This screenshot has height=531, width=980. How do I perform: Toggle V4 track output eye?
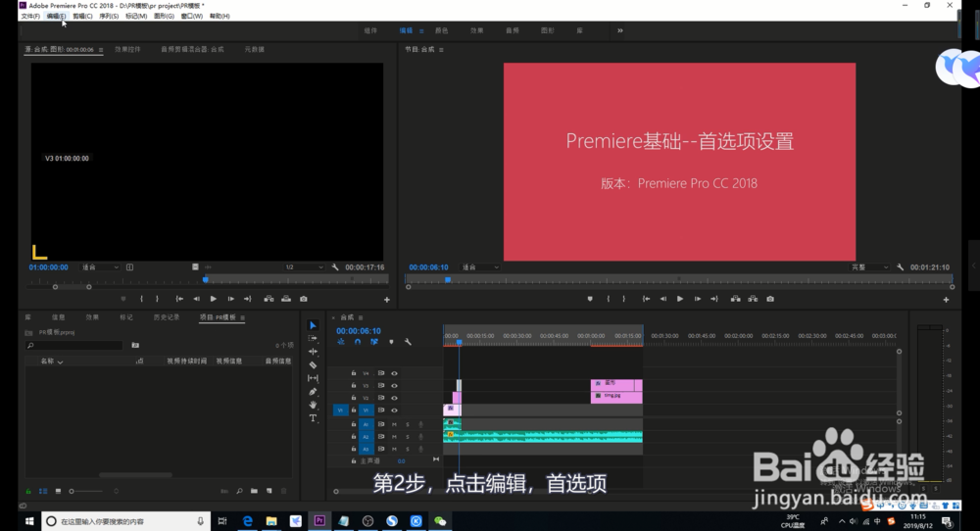click(394, 373)
